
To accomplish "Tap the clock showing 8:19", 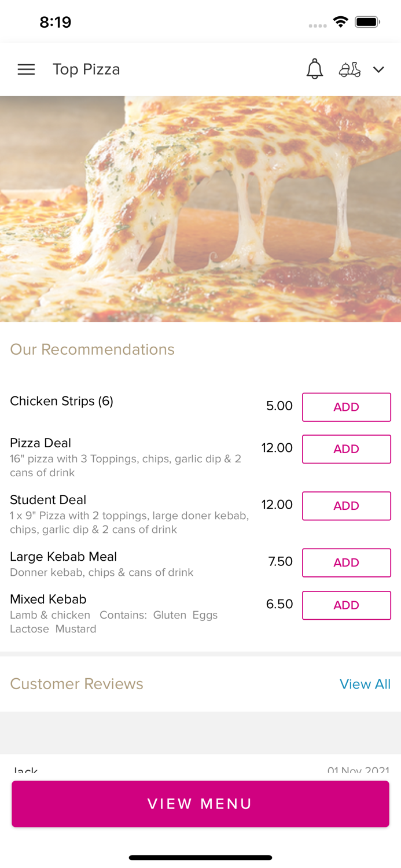I will 56,22.
